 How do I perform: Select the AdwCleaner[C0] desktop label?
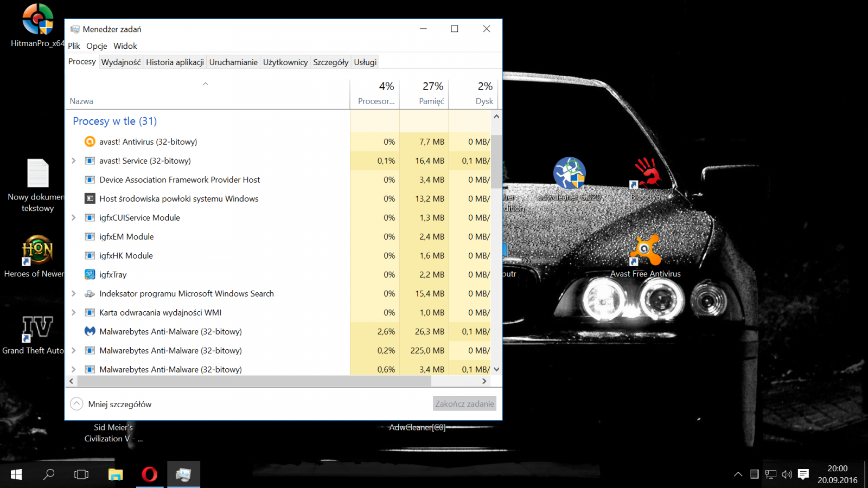tap(417, 427)
